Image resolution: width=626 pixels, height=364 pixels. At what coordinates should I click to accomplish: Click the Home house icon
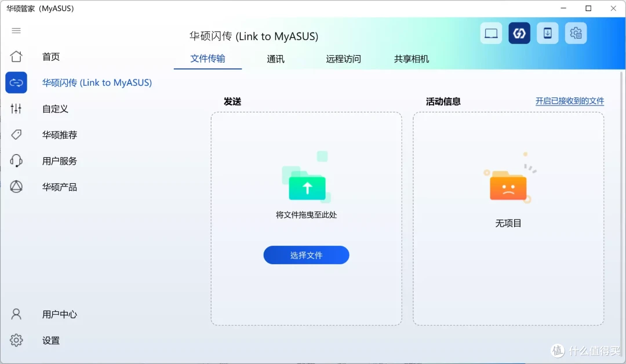pos(16,56)
